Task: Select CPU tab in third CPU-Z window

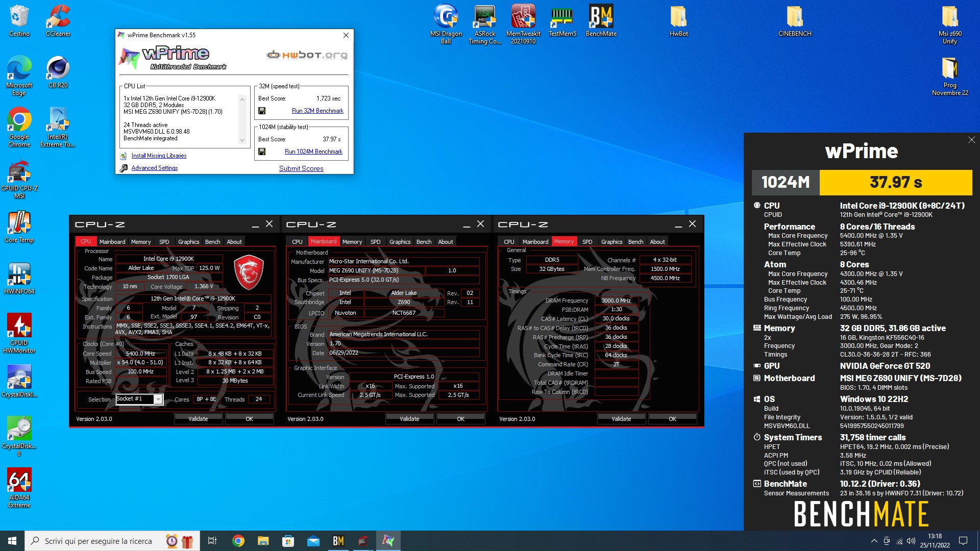Action: [x=509, y=242]
